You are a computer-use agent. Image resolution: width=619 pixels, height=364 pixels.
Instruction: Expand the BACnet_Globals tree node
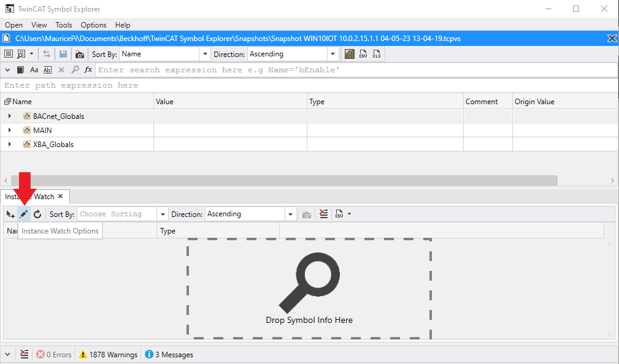pyautogui.click(x=9, y=116)
